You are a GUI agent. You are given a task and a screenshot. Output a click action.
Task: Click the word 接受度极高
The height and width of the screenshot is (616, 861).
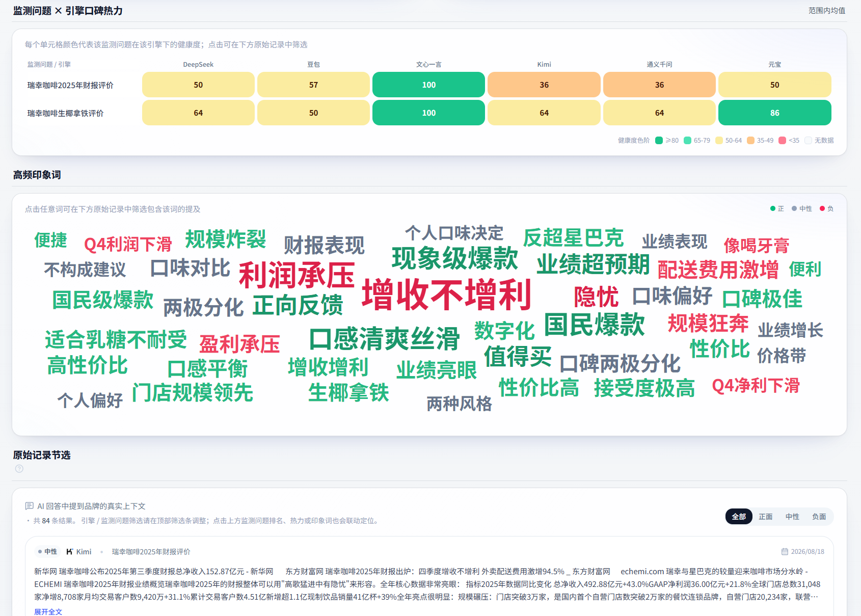pos(644,389)
